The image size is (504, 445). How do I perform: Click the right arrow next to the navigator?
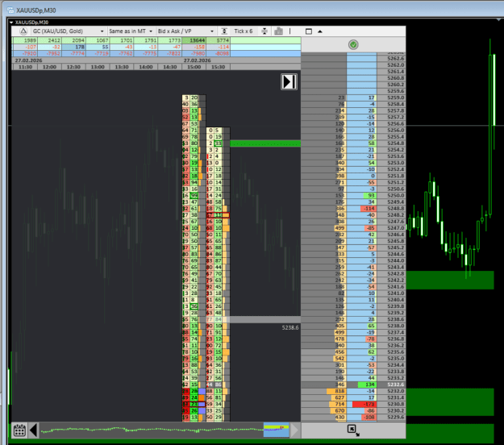295,430
